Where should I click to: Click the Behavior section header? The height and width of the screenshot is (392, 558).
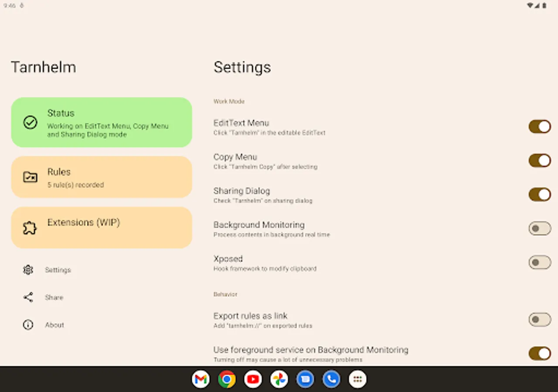point(225,294)
